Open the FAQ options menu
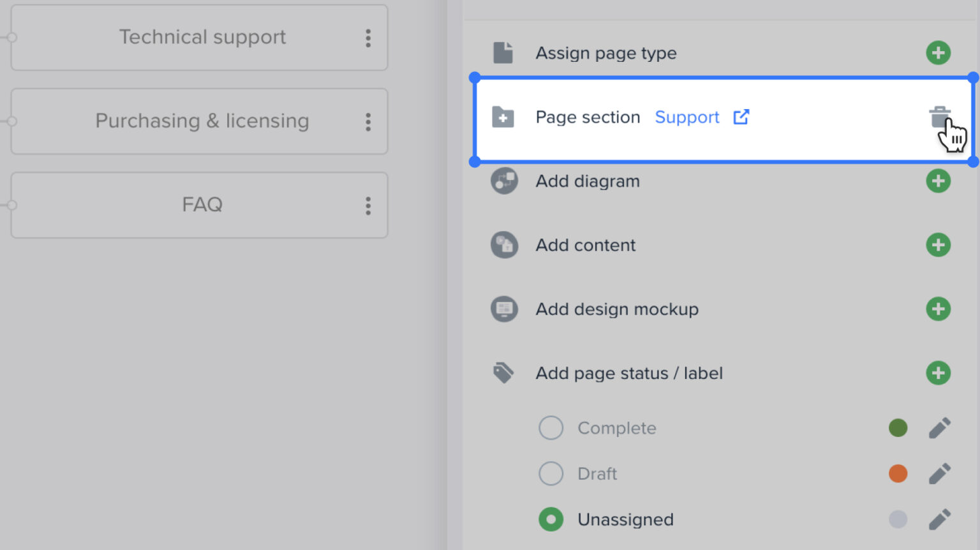Image resolution: width=980 pixels, height=550 pixels. 368,205
